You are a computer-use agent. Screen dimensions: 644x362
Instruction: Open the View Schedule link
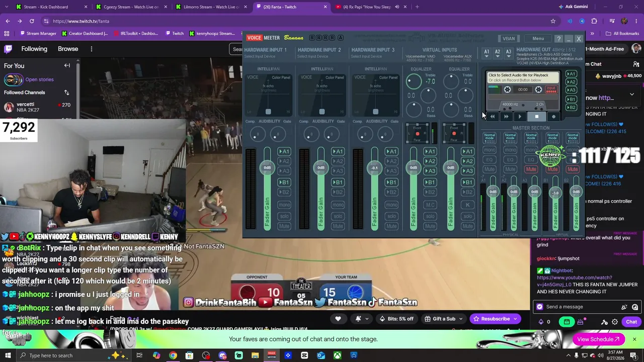tap(599, 339)
